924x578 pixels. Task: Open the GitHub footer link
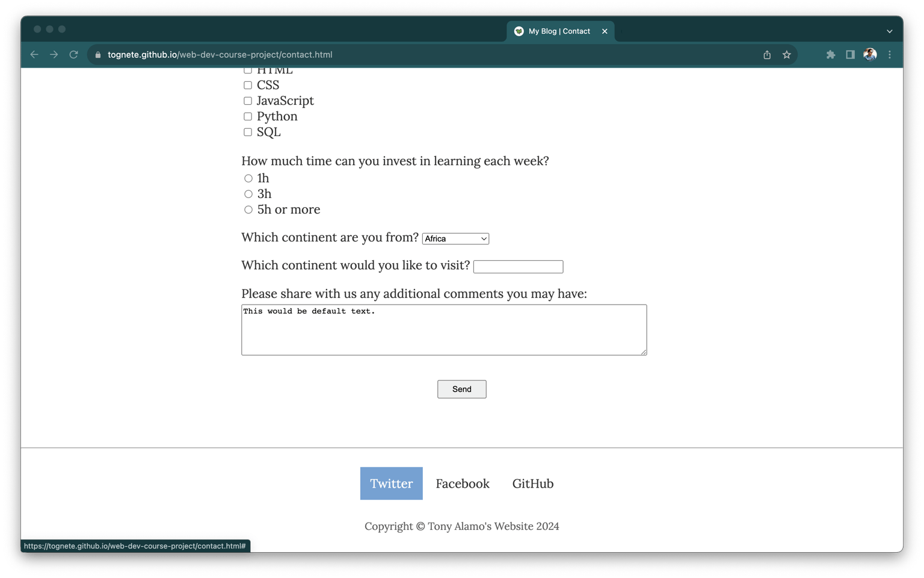[x=533, y=483]
